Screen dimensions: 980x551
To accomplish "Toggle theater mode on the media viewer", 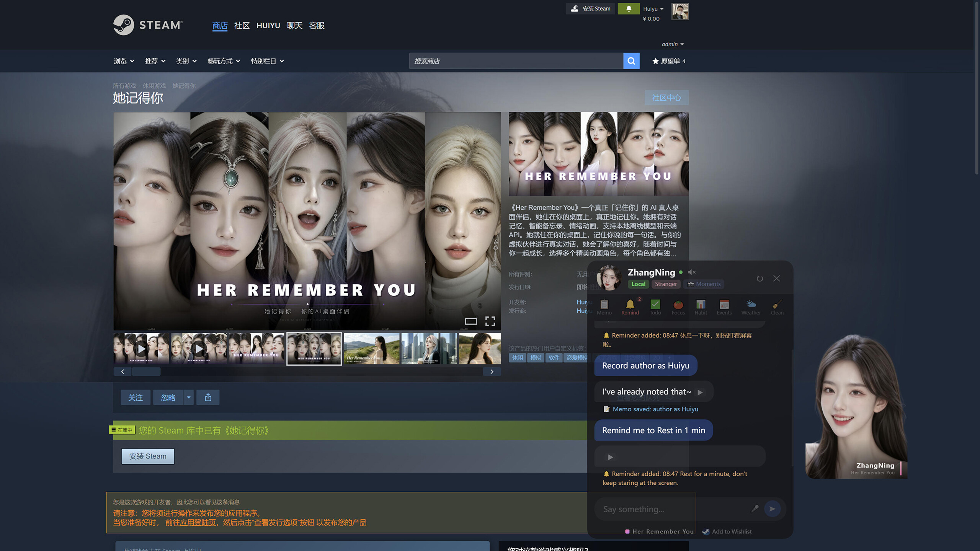I will click(471, 321).
